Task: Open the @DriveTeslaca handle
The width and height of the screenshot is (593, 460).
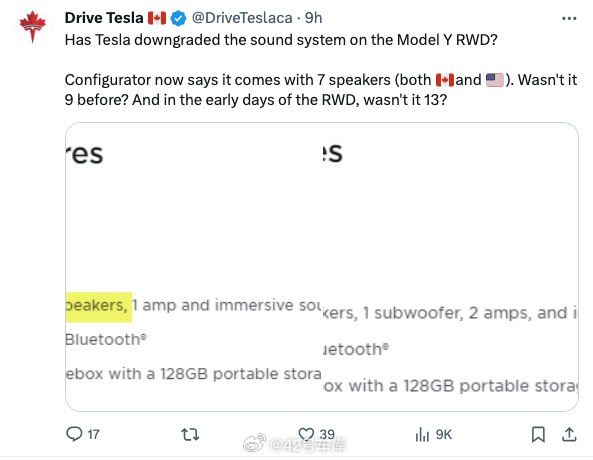Action: [x=242, y=18]
